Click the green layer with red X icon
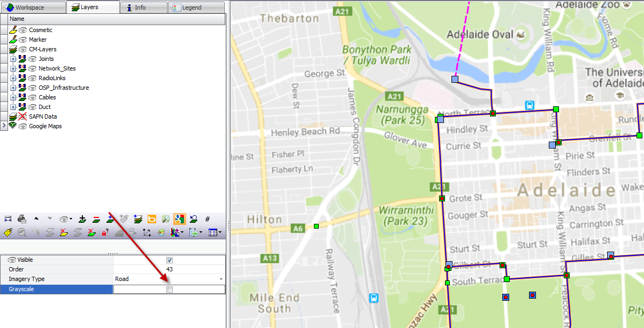Screen dimensions: 644x328 (x=91, y=232)
